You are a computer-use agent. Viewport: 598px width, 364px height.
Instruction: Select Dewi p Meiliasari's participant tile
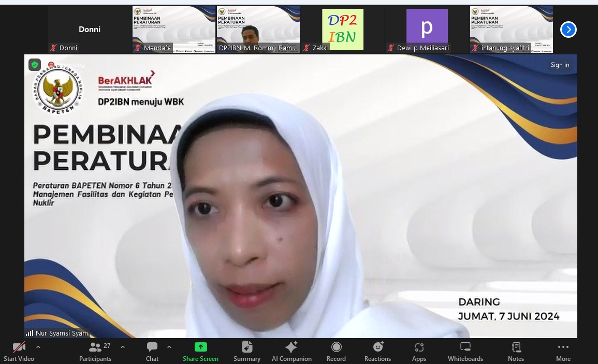(x=427, y=30)
